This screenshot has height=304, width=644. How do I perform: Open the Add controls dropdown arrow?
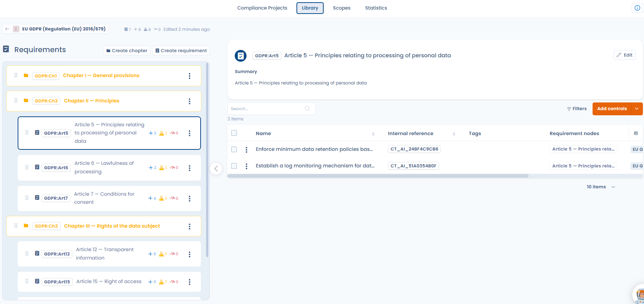pyautogui.click(x=637, y=109)
